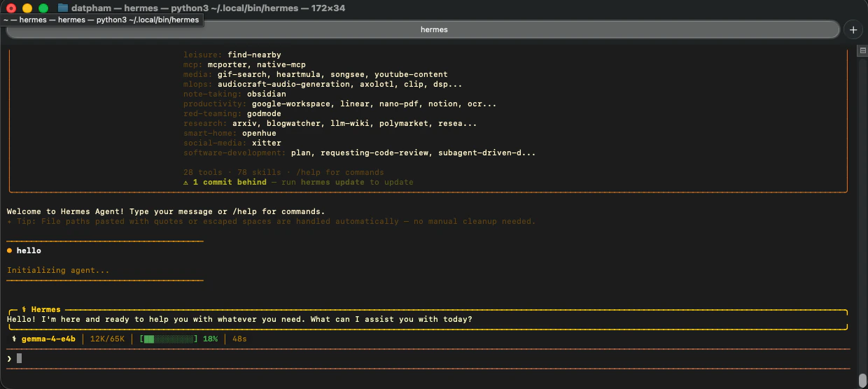Click the software-development skills row
868x389 pixels.
coord(360,153)
